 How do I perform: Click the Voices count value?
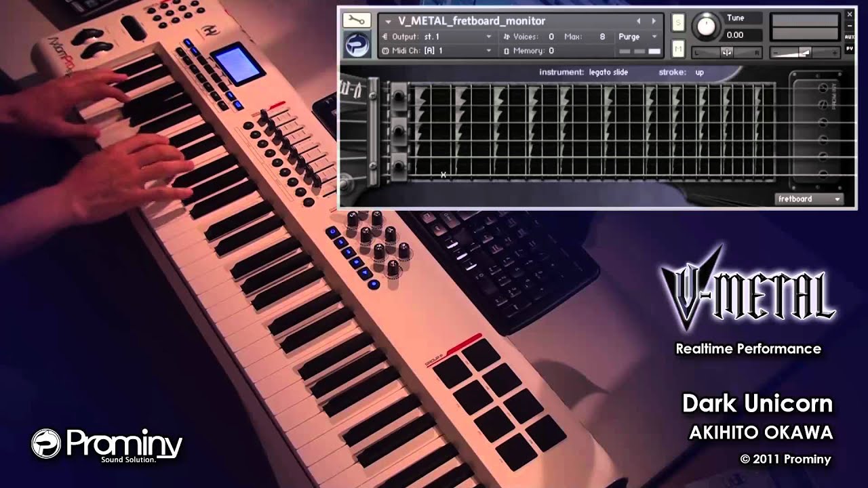point(551,37)
